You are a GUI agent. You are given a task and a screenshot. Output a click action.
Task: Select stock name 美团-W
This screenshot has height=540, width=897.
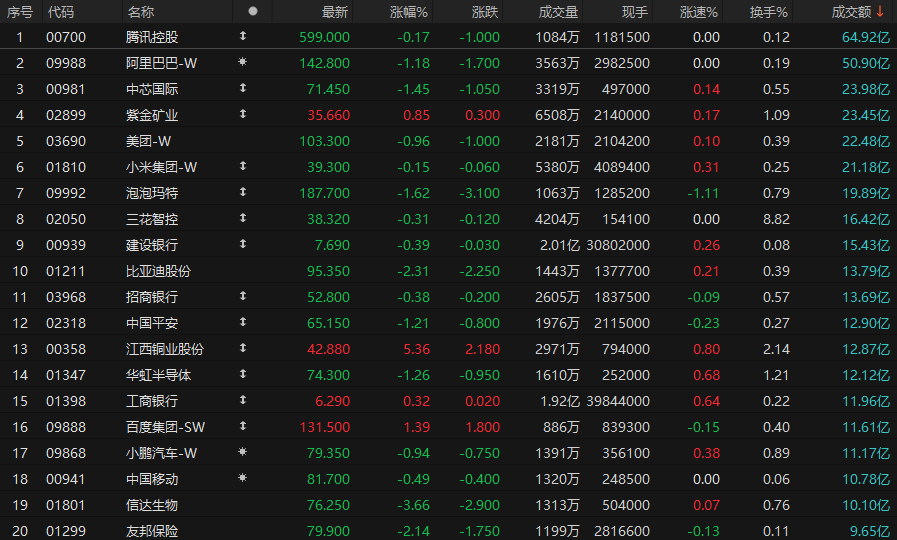(149, 141)
